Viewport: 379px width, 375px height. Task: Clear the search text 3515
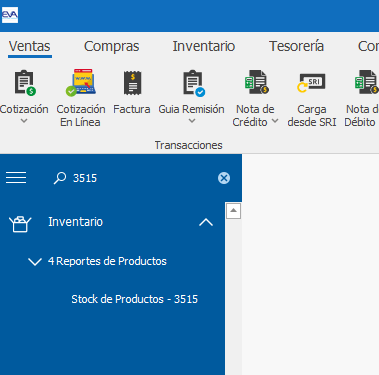(x=224, y=178)
